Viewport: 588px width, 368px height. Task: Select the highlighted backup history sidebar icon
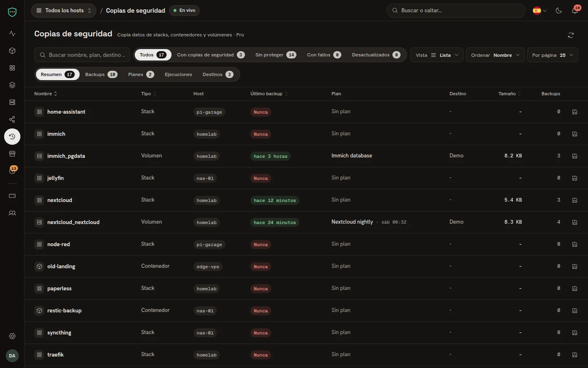[12, 137]
